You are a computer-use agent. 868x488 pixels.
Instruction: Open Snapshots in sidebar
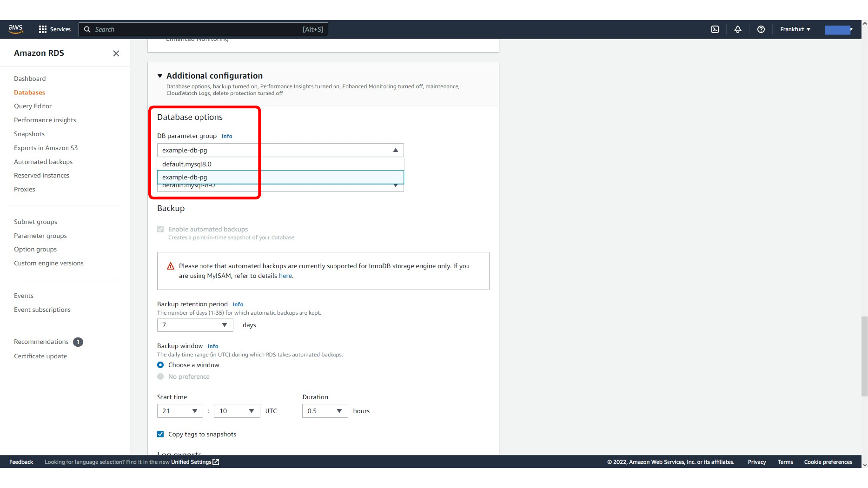[x=29, y=134]
